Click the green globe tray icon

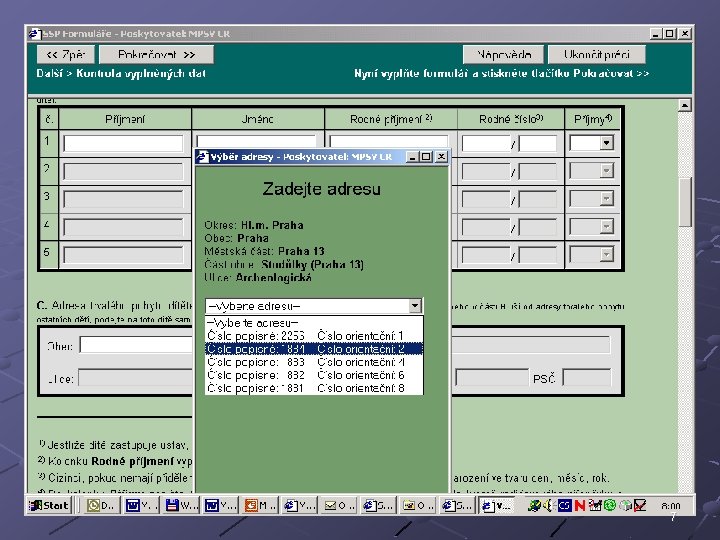tap(609, 506)
